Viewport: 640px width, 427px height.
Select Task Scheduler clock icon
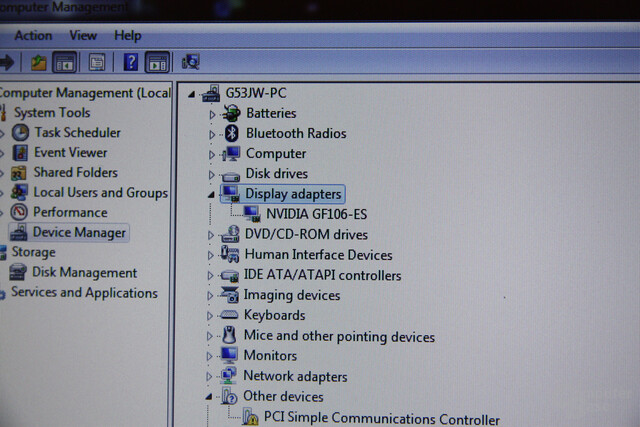(x=20, y=133)
